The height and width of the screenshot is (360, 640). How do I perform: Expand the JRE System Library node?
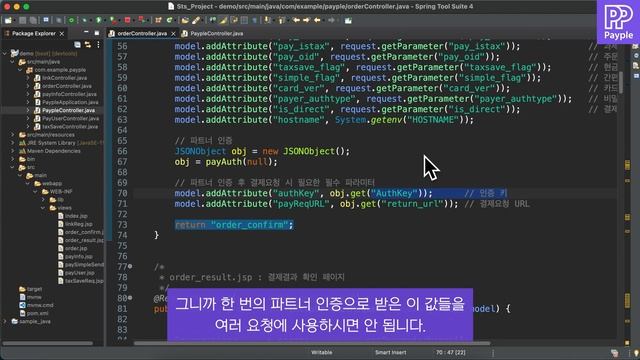(13, 143)
